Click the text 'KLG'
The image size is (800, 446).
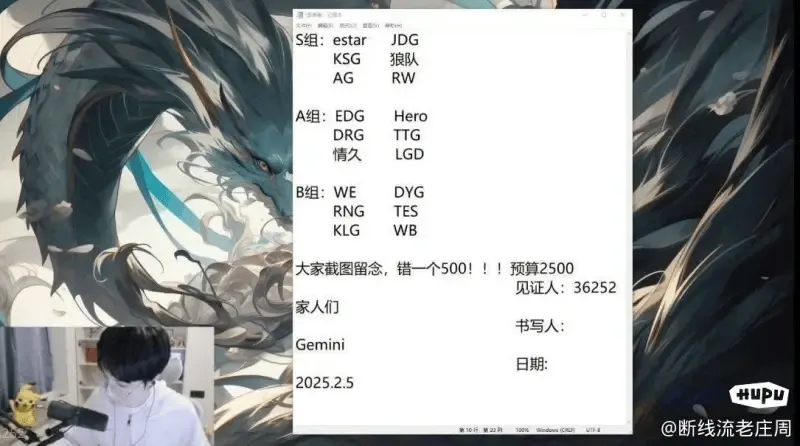346,230
